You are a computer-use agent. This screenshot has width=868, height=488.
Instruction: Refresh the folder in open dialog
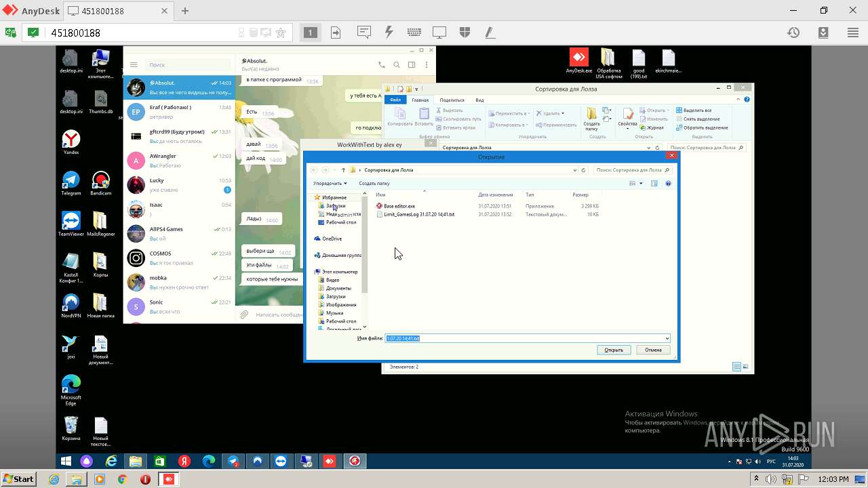click(583, 170)
